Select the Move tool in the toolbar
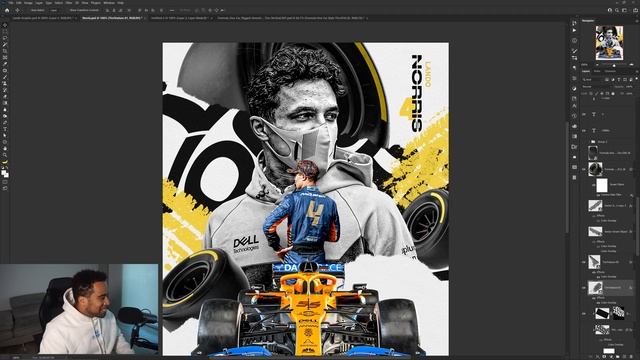This screenshot has width=640, height=360. pyautogui.click(x=4, y=24)
